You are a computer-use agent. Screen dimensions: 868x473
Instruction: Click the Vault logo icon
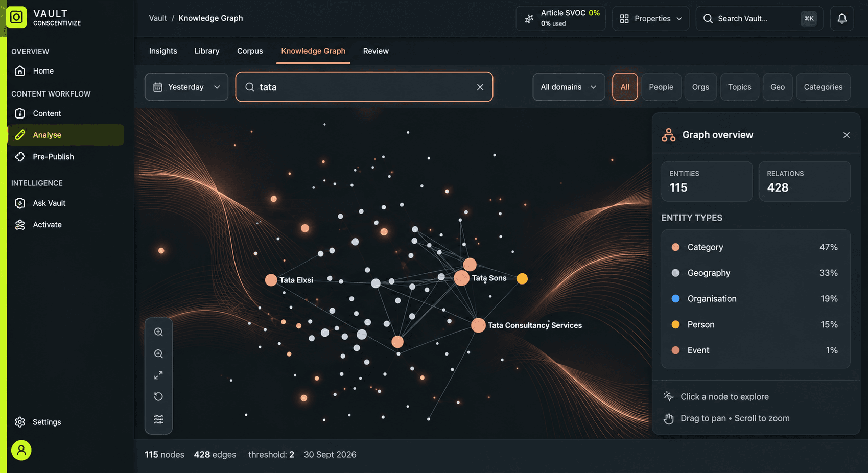[x=16, y=17]
